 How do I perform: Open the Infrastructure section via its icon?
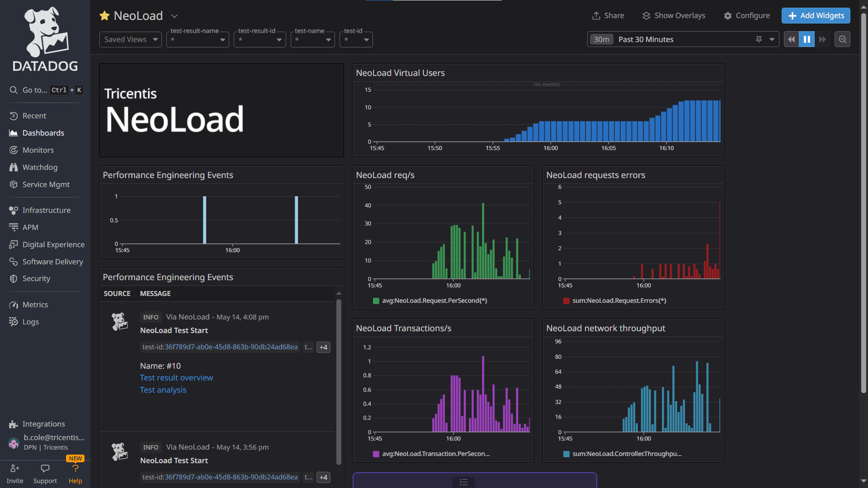(x=13, y=210)
